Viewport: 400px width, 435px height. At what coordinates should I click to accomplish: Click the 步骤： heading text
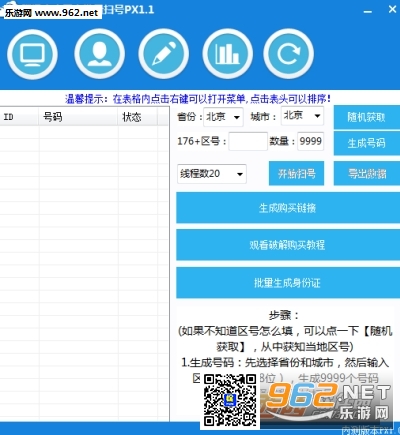coord(284,315)
